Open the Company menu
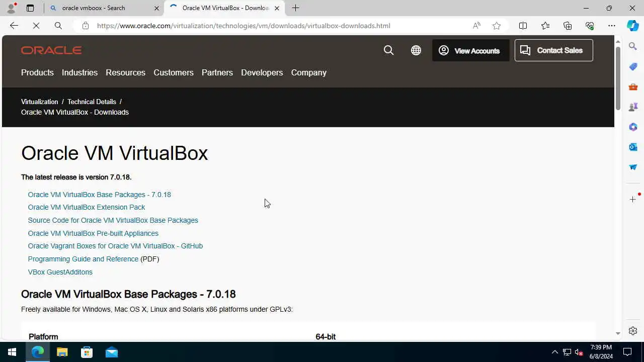This screenshot has height=362, width=644. click(309, 72)
